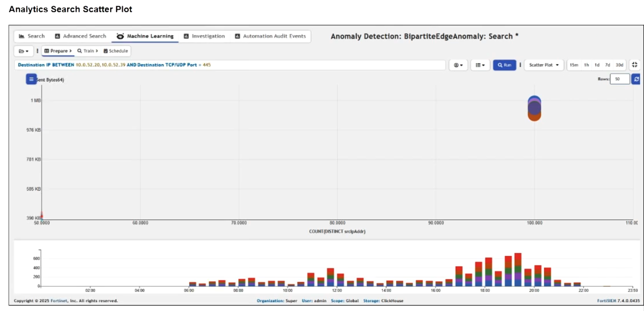Click the tallest histogram bar after 18:00
The width and height of the screenshot is (644, 311).
(x=518, y=270)
